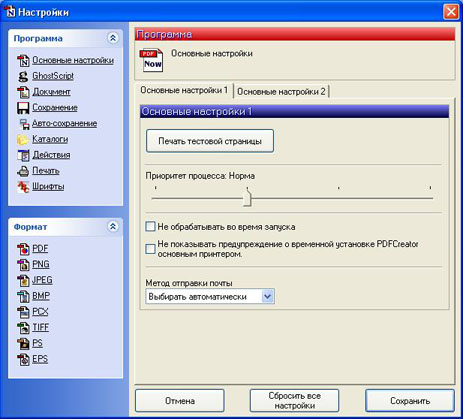Switch to Основные настройки 2 tab

tap(281, 91)
